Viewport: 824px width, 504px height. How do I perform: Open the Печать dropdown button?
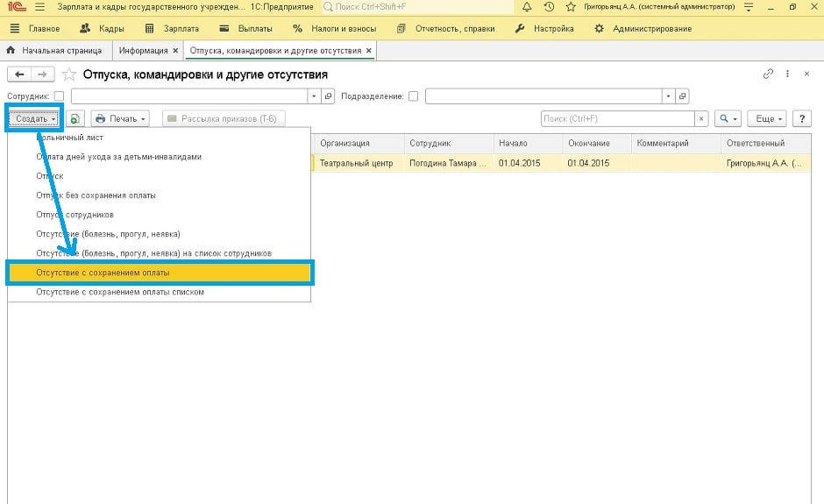(x=121, y=118)
